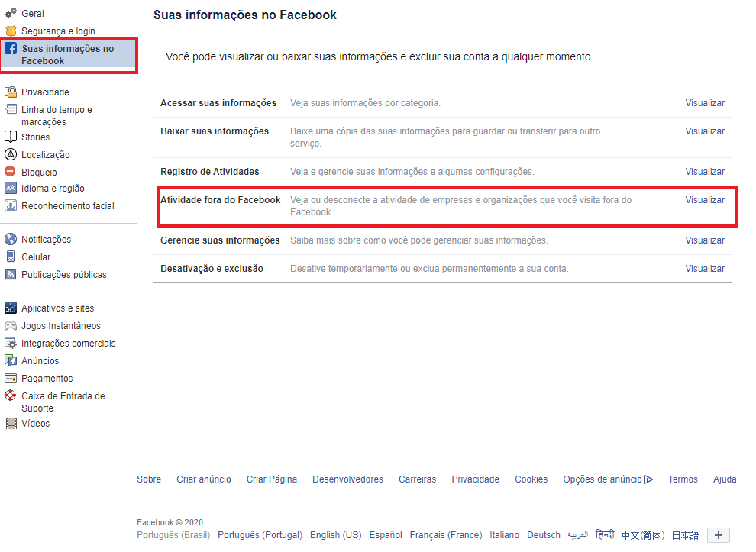The image size is (756, 552).
Task: Open Reconhecimento facial settings
Action: [67, 206]
